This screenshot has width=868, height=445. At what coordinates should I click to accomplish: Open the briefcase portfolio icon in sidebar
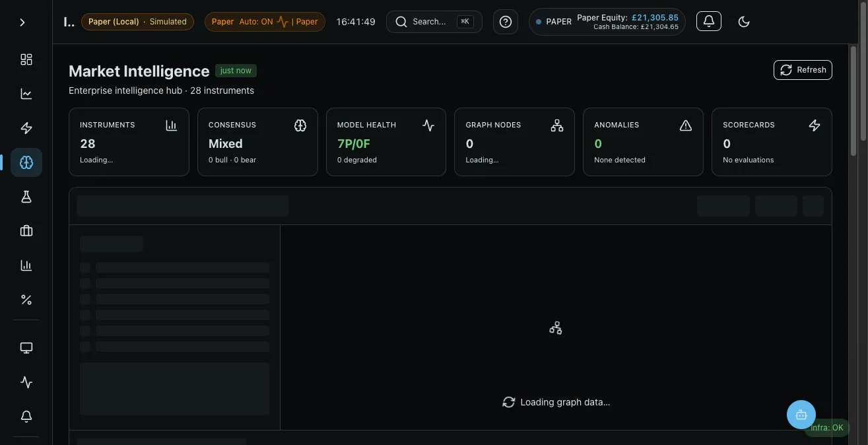[26, 231]
